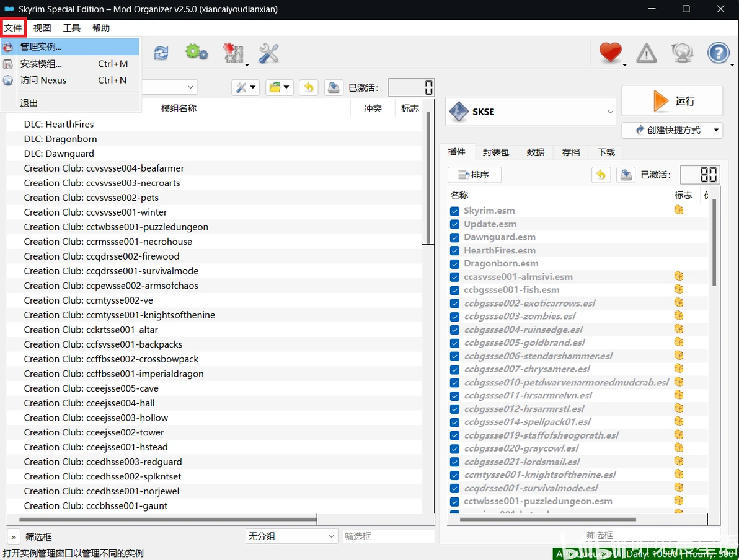
Task: Sort by the 模组名称 column header
Action: pos(179,108)
